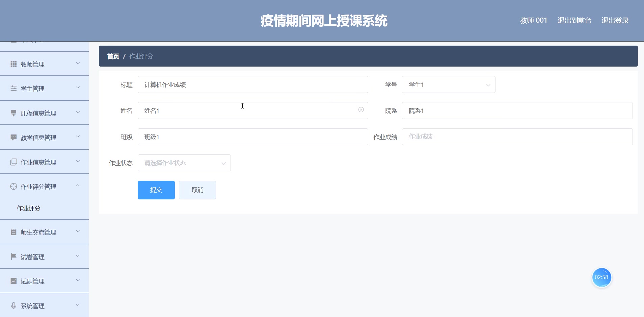
Task: Open the 请选择作业状态 dropdown
Action: 184,163
